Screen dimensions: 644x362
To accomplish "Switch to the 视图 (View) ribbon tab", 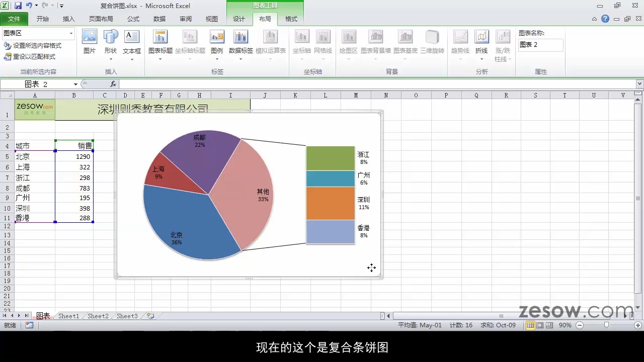I will pos(212,19).
